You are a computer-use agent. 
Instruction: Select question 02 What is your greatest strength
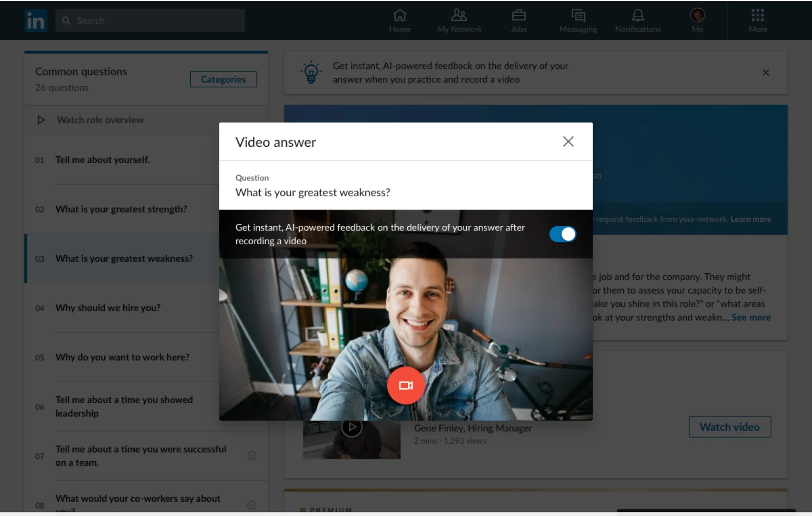(x=122, y=209)
